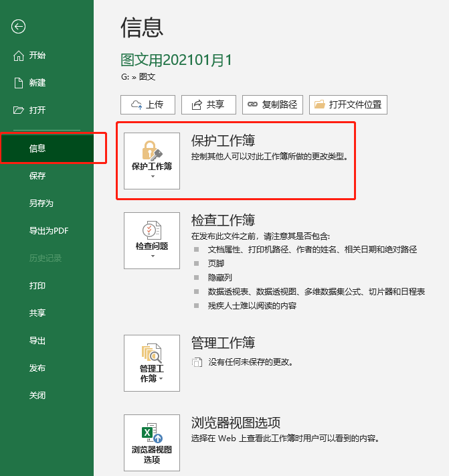Click the 数据透视表、数据透视图 list item
The width and height of the screenshot is (449, 476).
pyautogui.click(x=316, y=292)
